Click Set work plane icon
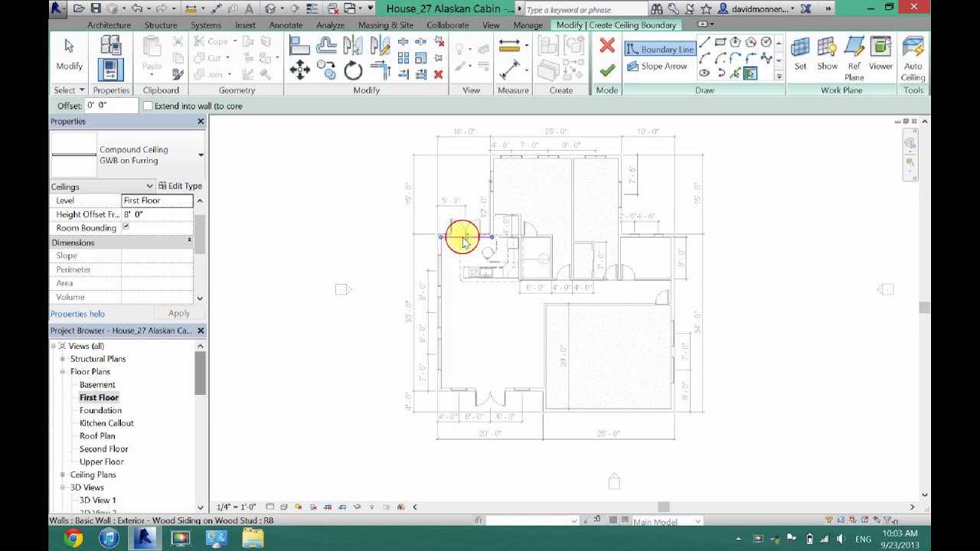 tap(800, 54)
